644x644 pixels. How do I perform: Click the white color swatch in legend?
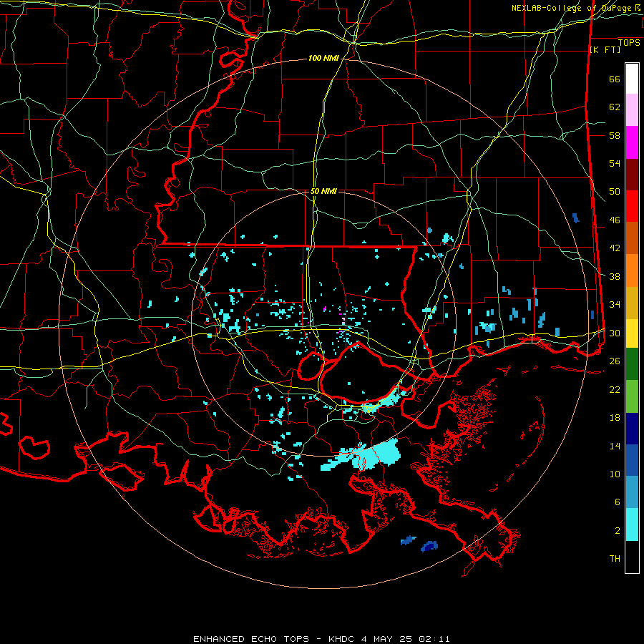(632, 79)
